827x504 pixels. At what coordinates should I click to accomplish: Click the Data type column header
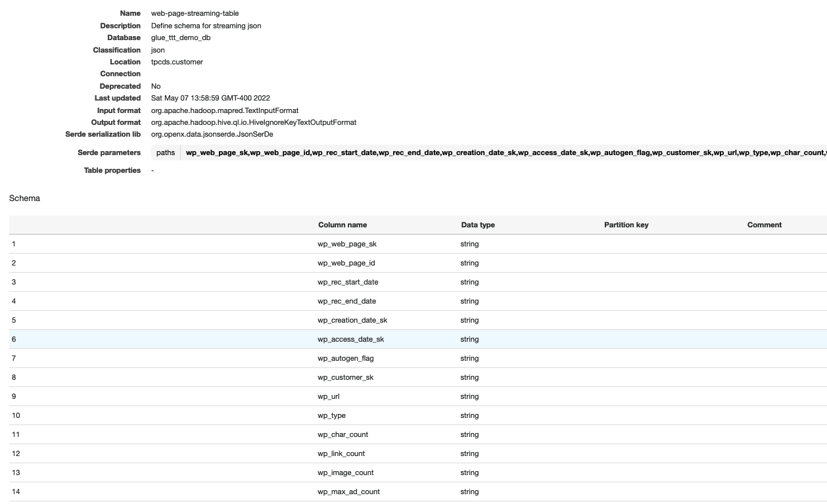(x=478, y=225)
